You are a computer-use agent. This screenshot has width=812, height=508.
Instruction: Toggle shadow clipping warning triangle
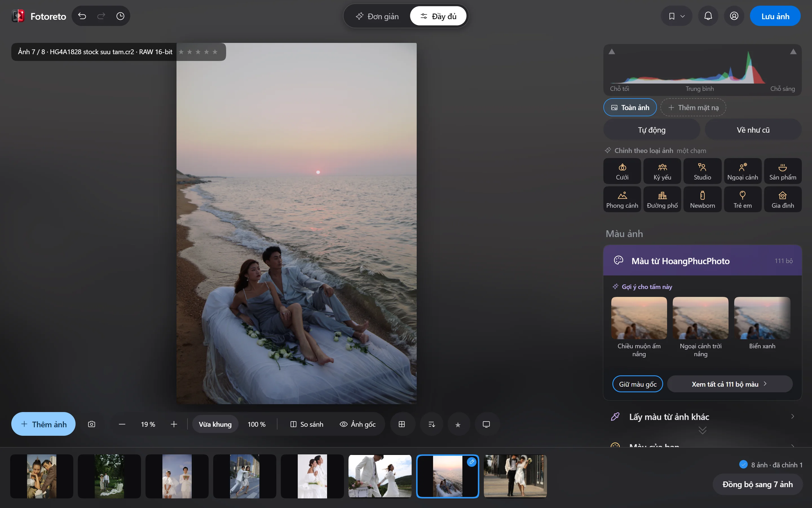tap(612, 52)
